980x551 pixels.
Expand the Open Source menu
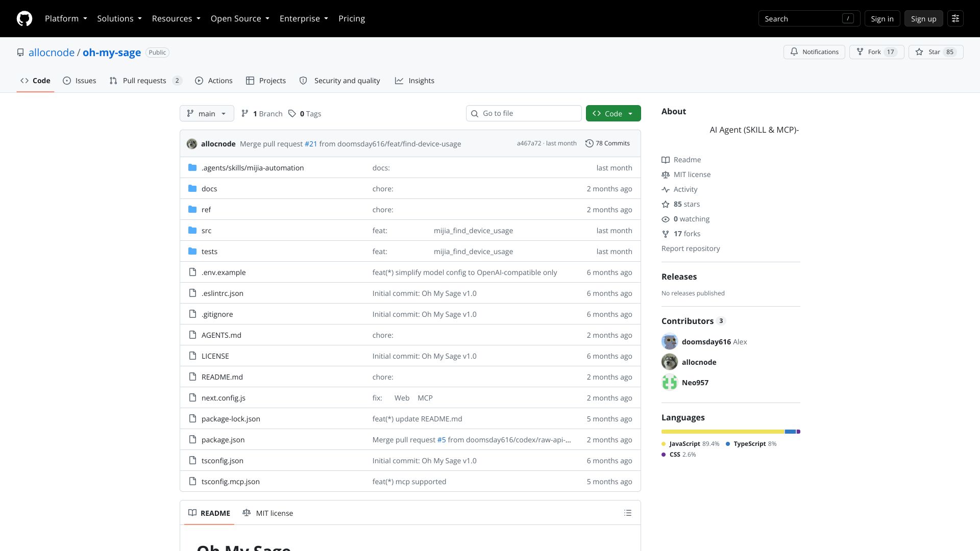coord(240,19)
